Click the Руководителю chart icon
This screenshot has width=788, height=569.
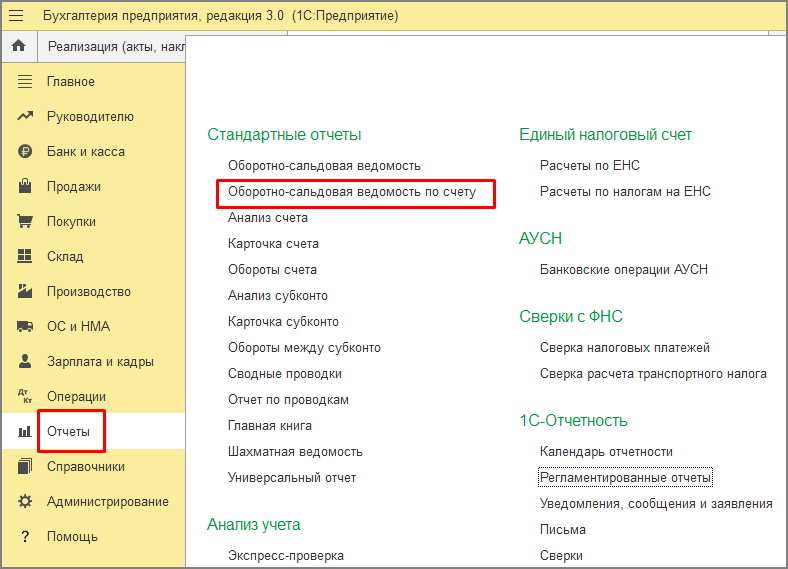(x=26, y=117)
